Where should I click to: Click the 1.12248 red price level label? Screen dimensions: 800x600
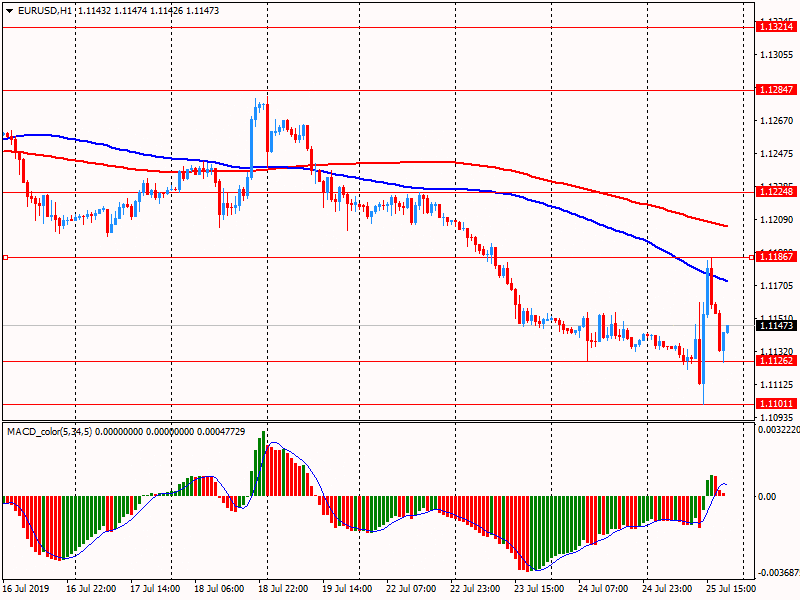click(x=776, y=192)
